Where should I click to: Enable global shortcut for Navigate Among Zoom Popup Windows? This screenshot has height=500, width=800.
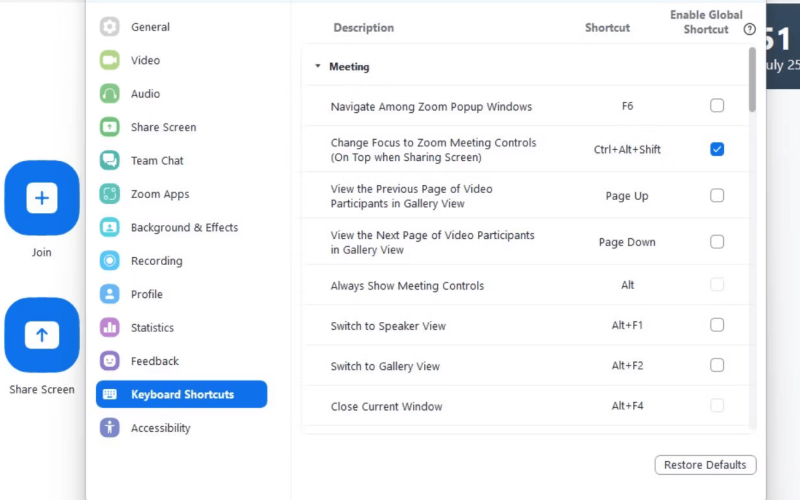pos(717,106)
